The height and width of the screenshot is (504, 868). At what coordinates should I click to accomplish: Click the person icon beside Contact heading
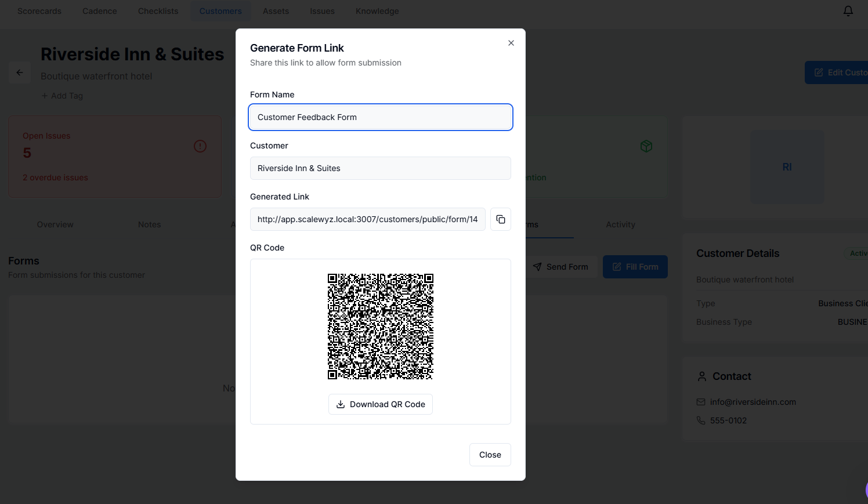[x=702, y=376]
